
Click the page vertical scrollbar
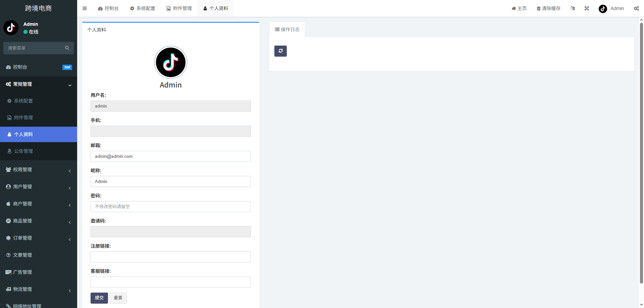[x=641, y=151]
